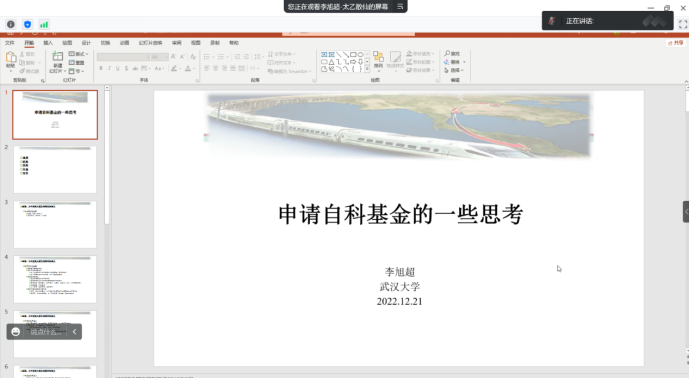Image resolution: width=690 pixels, height=378 pixels.
Task: Pick the rectangle shape in shapes gallery
Action: [x=353, y=55]
